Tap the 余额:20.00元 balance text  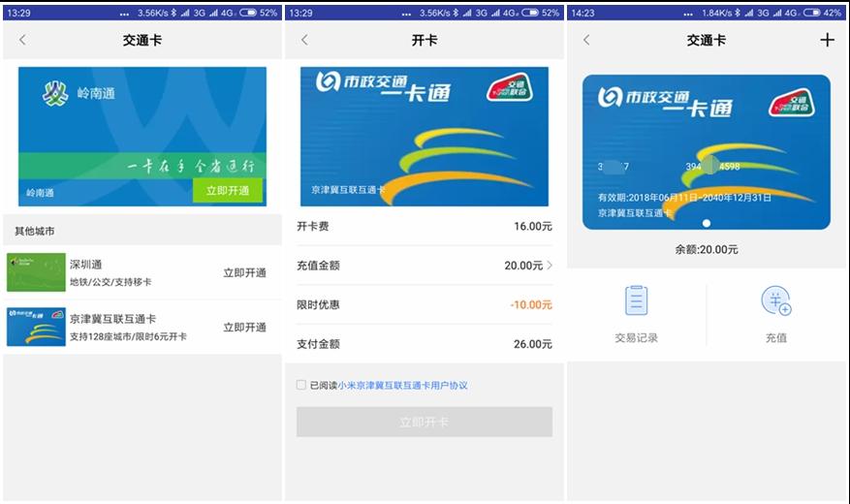[x=707, y=249]
